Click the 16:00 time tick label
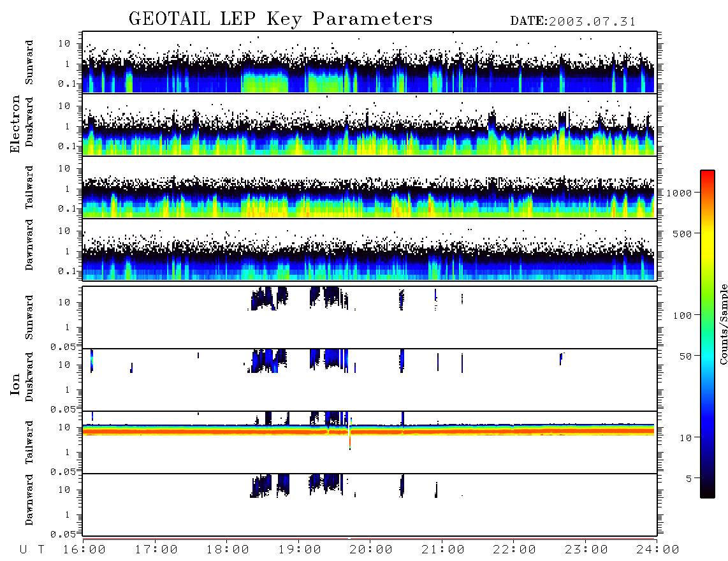 [84, 550]
